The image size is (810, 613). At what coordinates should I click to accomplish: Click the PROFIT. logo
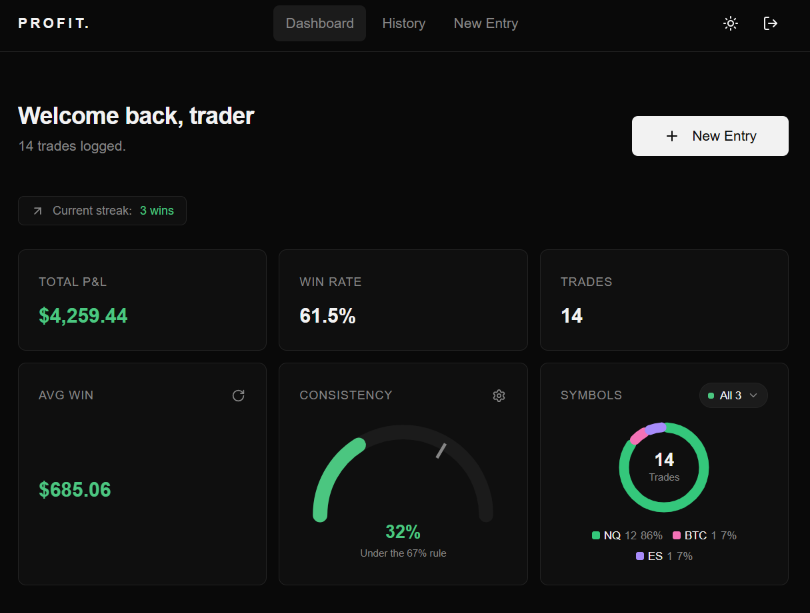click(54, 23)
